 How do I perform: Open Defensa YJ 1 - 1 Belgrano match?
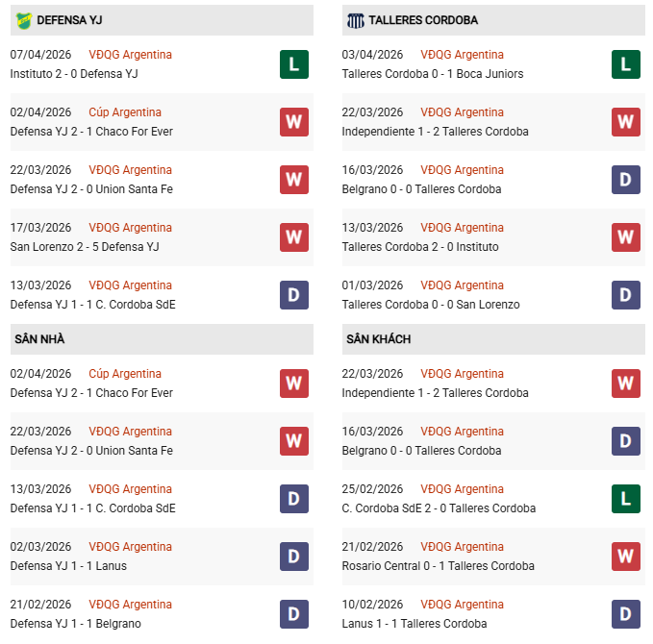pos(76,624)
